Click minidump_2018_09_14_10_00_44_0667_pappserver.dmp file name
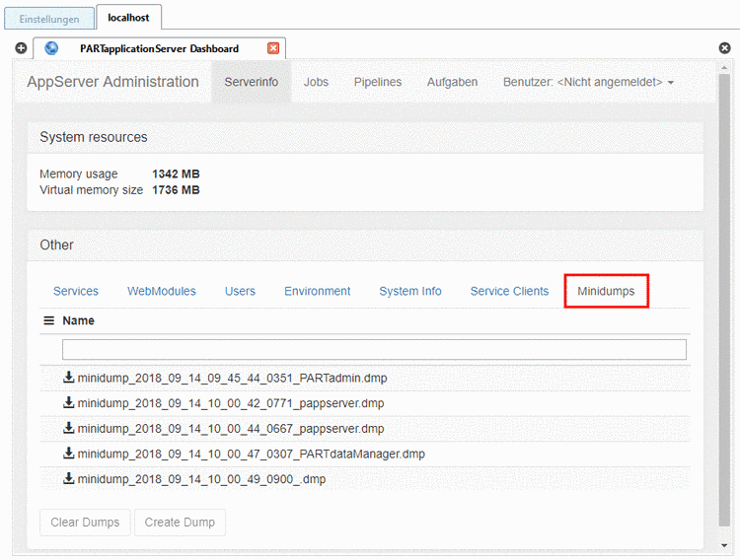Image resolution: width=740 pixels, height=560 pixels. coord(231,429)
